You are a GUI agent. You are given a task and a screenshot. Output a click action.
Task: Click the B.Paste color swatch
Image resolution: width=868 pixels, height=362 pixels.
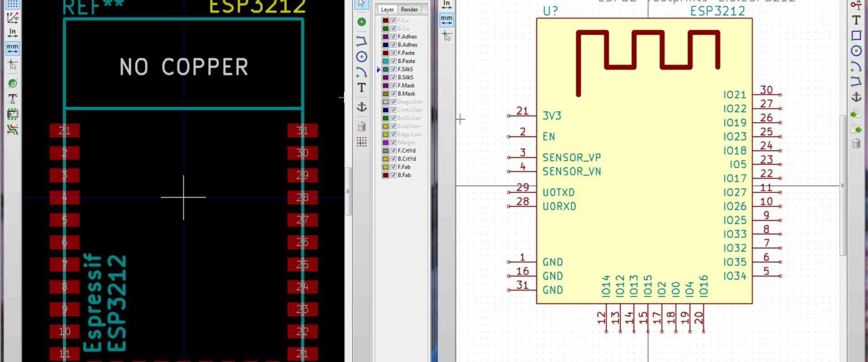pyautogui.click(x=385, y=61)
